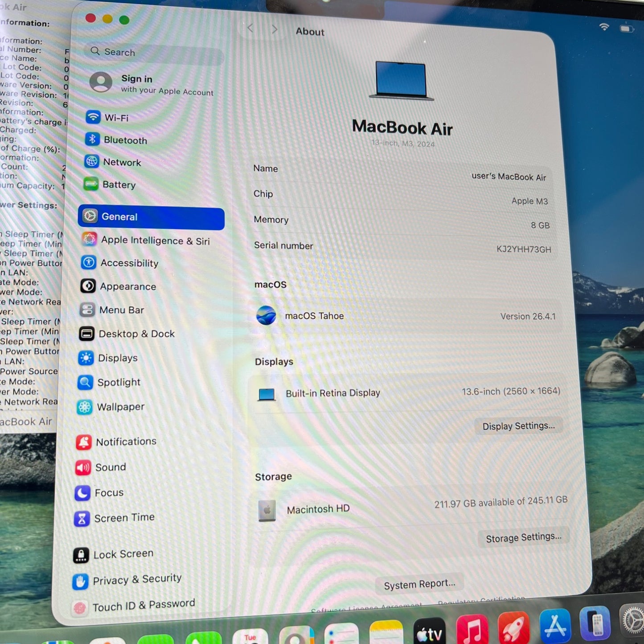Click the System Settings gear in the Dock

tap(632, 620)
